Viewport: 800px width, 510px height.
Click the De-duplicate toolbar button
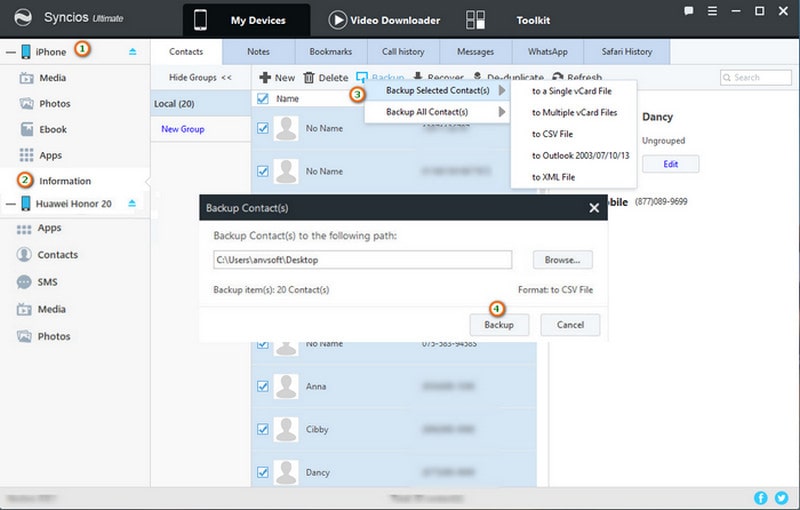point(508,77)
